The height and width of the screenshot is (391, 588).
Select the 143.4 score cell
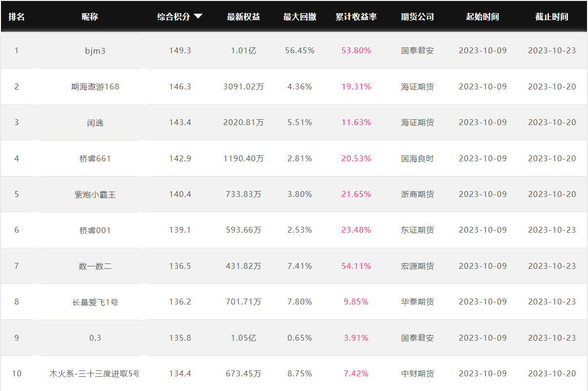point(180,122)
